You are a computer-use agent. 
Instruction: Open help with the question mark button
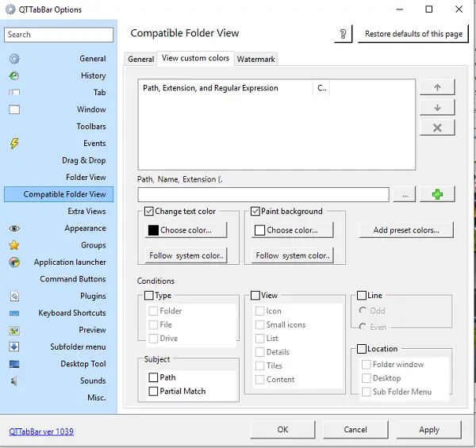pos(343,33)
